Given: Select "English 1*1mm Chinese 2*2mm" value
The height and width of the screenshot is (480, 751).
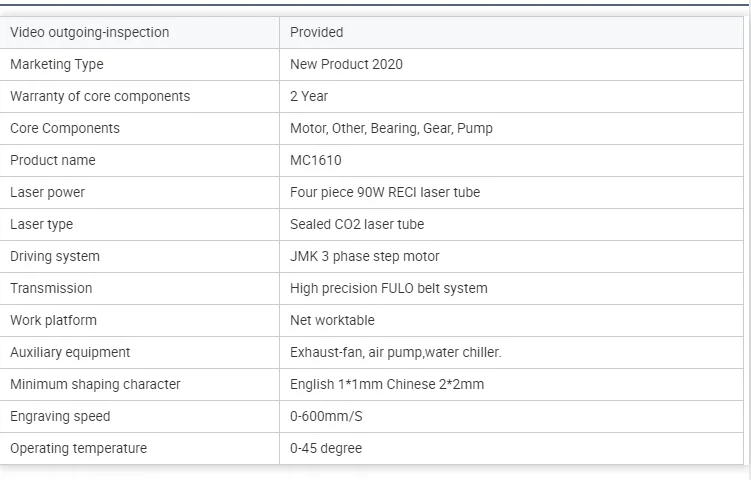Looking at the screenshot, I should tap(387, 384).
